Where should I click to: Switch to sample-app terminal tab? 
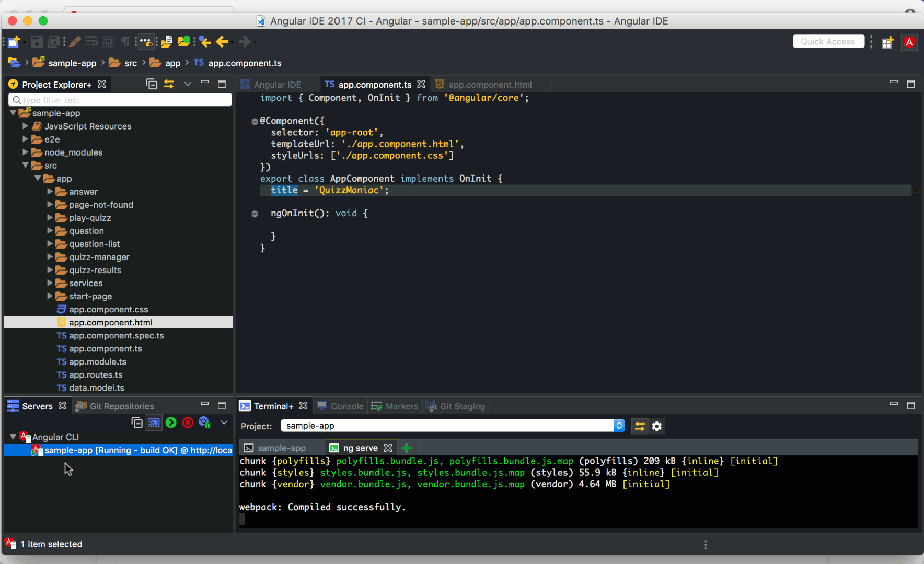282,448
